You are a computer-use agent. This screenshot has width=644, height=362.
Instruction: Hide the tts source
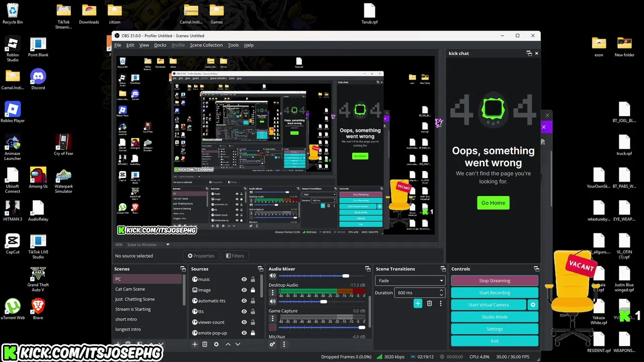click(244, 312)
